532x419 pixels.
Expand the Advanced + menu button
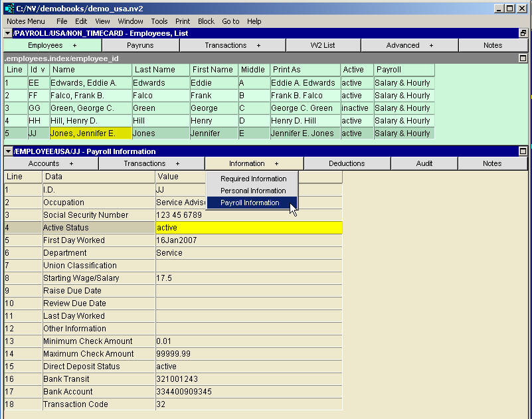409,45
